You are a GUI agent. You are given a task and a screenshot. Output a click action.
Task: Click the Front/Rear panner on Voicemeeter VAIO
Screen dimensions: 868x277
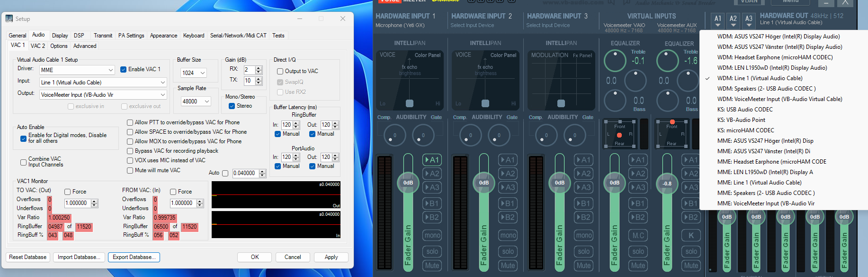pos(619,133)
